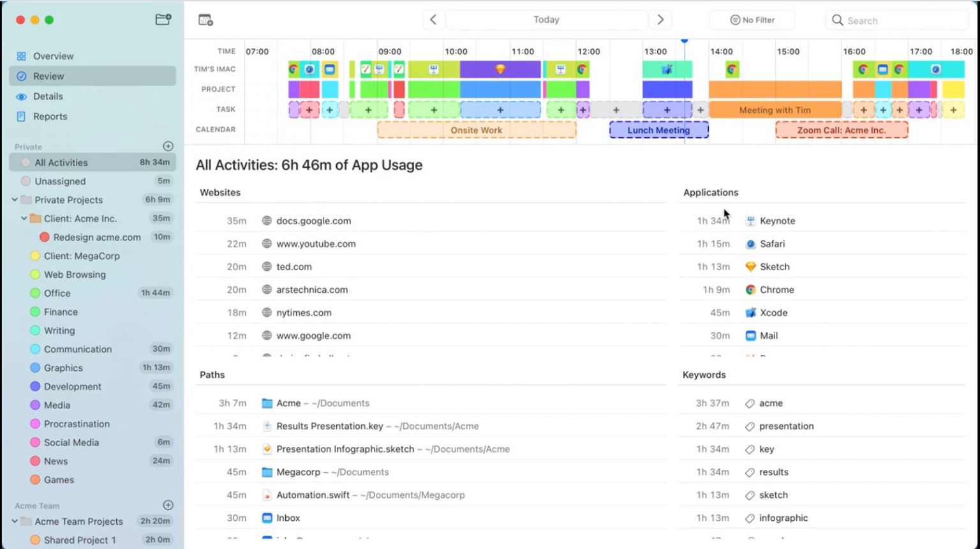Click the globe icon beside ted.com
Image resolution: width=980 pixels, height=549 pixels.
[x=266, y=266]
